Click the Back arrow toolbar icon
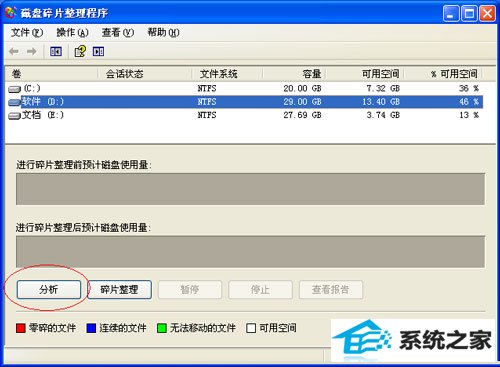This screenshot has width=500, height=367. click(14, 51)
